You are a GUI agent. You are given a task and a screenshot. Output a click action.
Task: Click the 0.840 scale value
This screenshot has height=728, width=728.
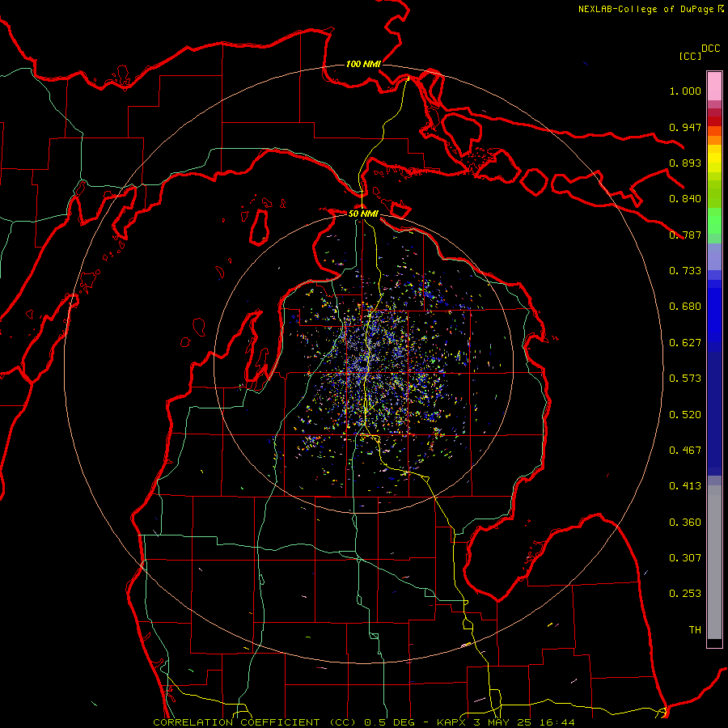click(x=685, y=199)
